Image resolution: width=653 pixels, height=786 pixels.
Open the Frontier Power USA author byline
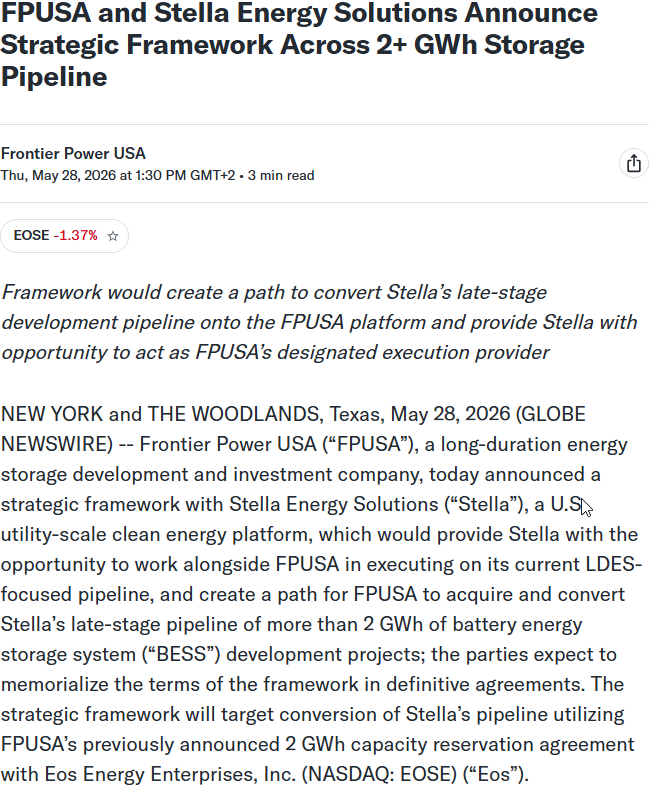[73, 153]
